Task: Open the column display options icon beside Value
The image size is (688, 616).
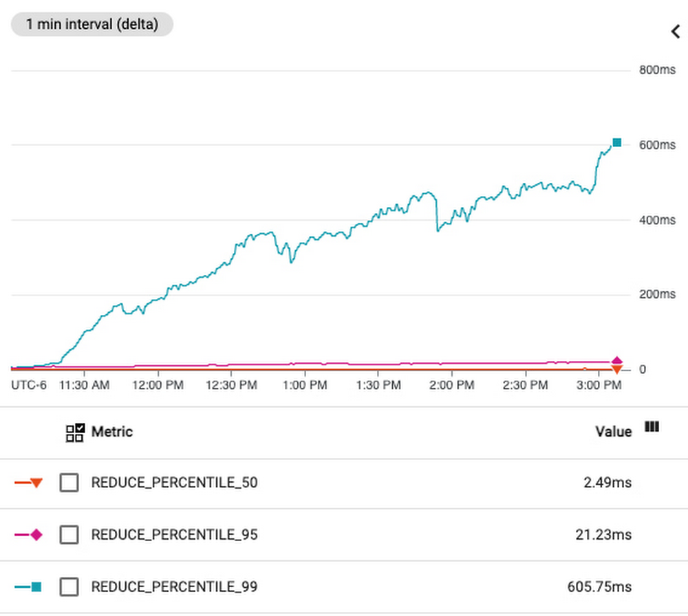Action: pyautogui.click(x=652, y=427)
